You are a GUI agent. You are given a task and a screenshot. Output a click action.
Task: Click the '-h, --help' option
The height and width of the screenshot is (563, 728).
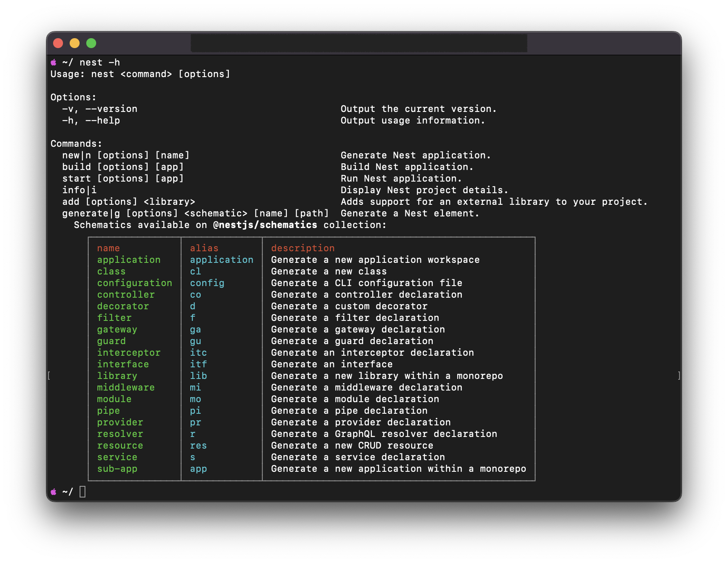(91, 121)
